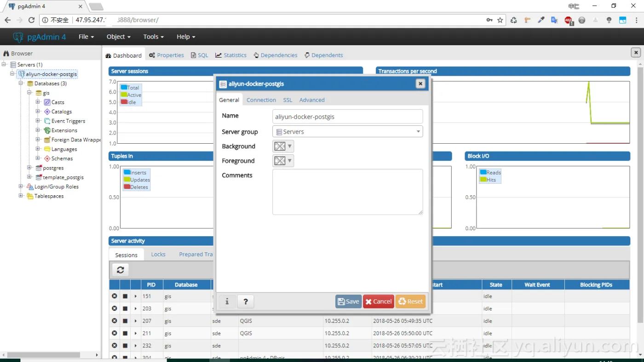The width and height of the screenshot is (644, 362).
Task: Open the SQL tab
Action: click(x=200, y=55)
